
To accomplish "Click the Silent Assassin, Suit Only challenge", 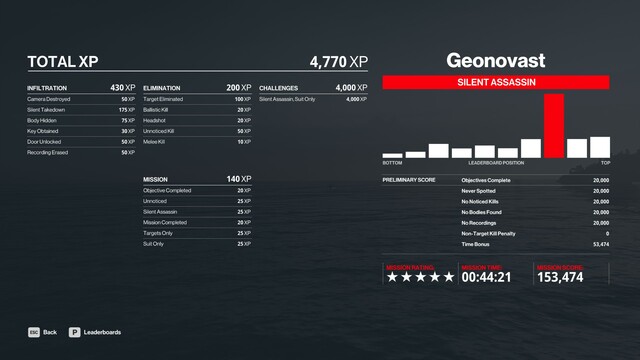I will click(x=313, y=99).
